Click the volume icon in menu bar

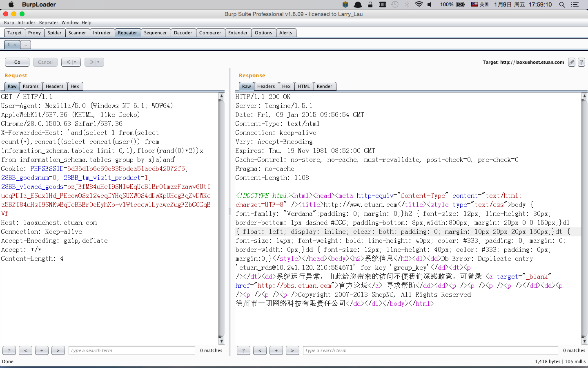coord(430,4)
